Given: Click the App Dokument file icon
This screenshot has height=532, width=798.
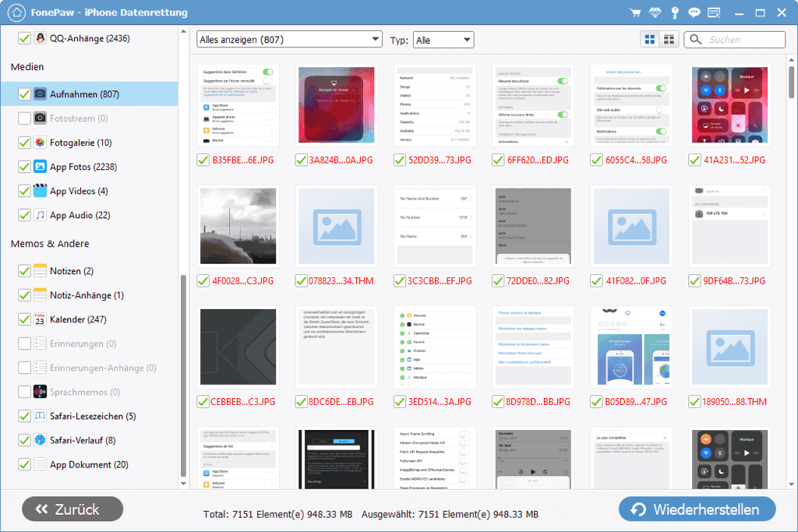Looking at the screenshot, I should 41,464.
